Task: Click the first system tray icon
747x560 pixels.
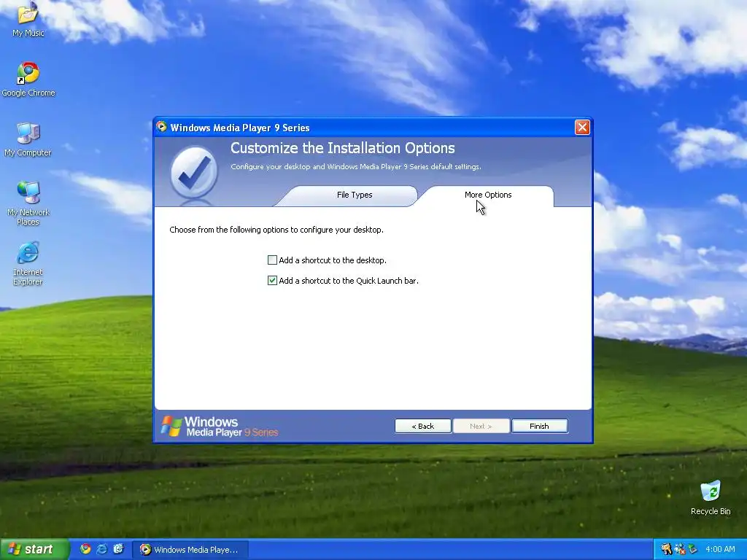Action: (x=666, y=549)
